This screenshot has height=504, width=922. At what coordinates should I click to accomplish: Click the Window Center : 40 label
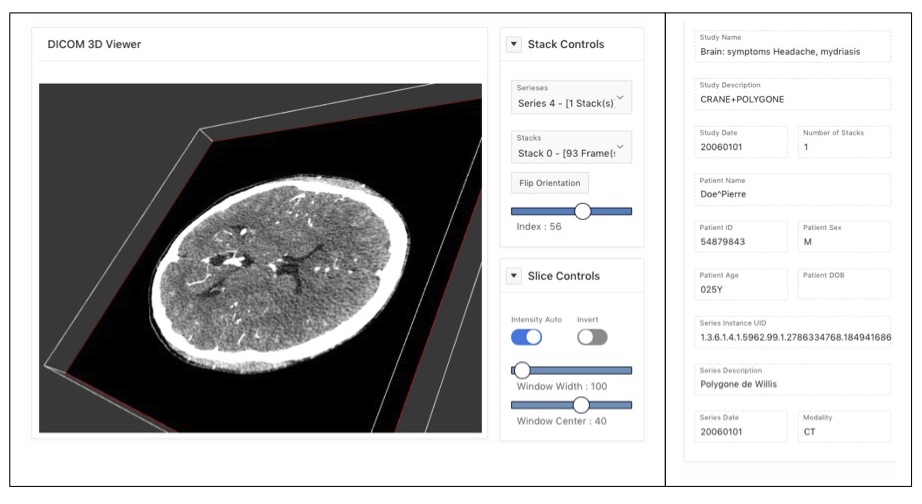pyautogui.click(x=561, y=421)
